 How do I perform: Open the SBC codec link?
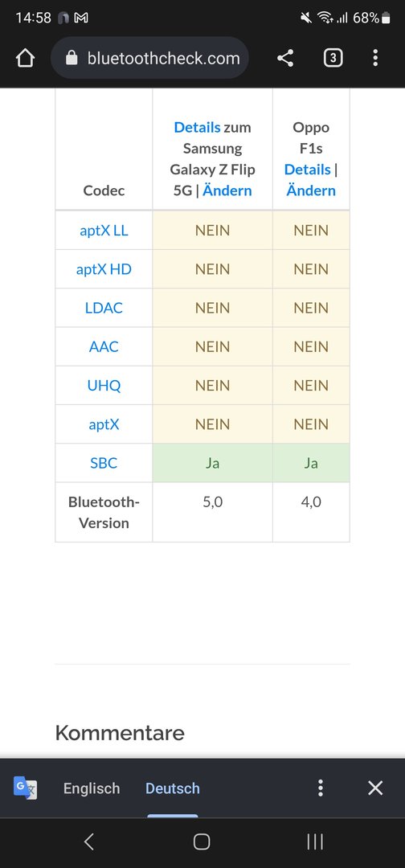104,463
